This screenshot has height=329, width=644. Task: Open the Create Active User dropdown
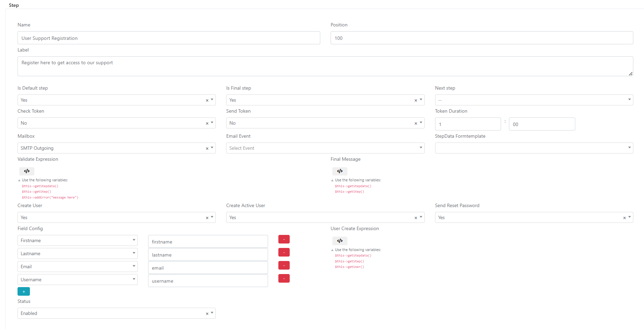pyautogui.click(x=325, y=217)
